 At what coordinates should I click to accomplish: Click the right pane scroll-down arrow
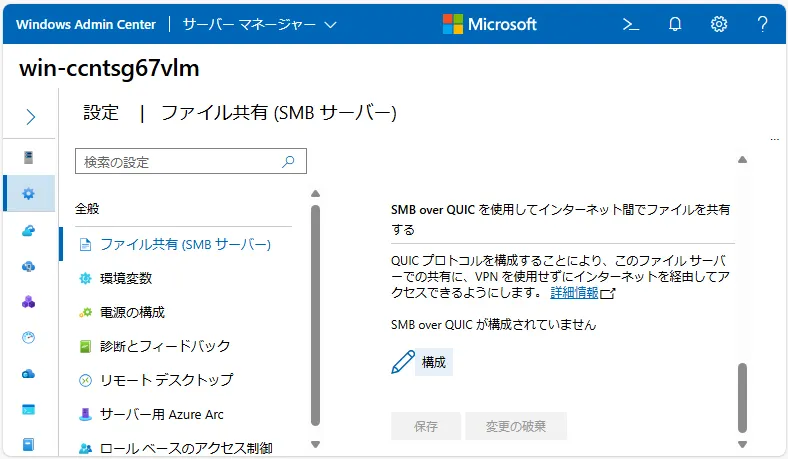742,444
